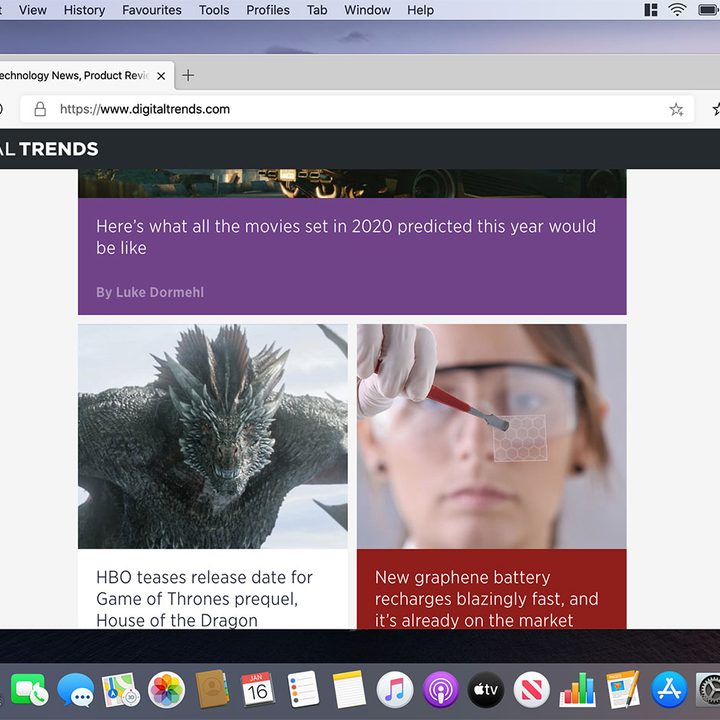Viewport: 720px width, 720px height.
Task: Open author link By Luke Dormehl
Action: tap(150, 292)
